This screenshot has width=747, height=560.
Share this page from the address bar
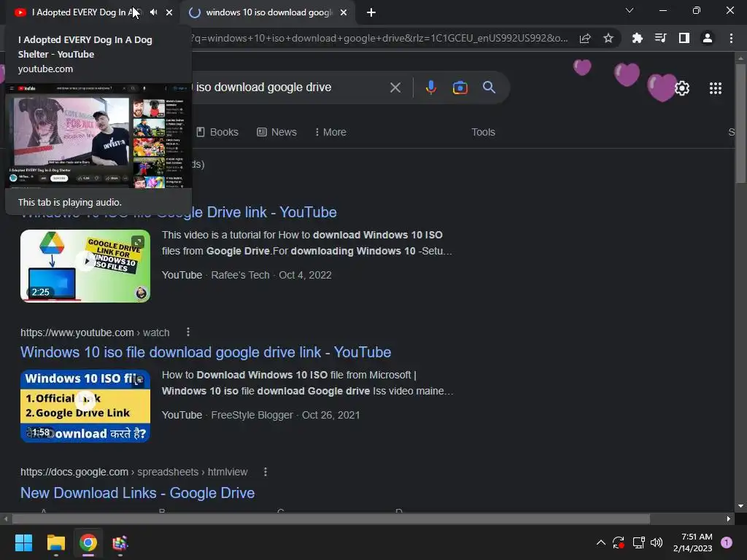click(585, 38)
